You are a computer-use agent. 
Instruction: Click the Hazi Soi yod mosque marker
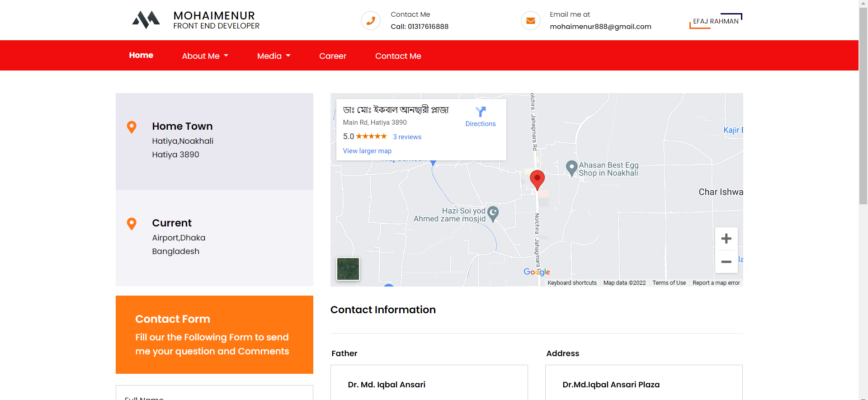(493, 213)
